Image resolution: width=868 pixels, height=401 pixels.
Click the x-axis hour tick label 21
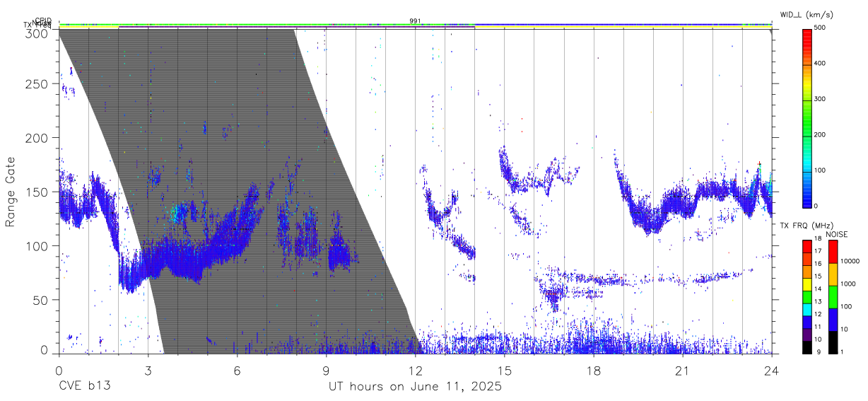(682, 370)
